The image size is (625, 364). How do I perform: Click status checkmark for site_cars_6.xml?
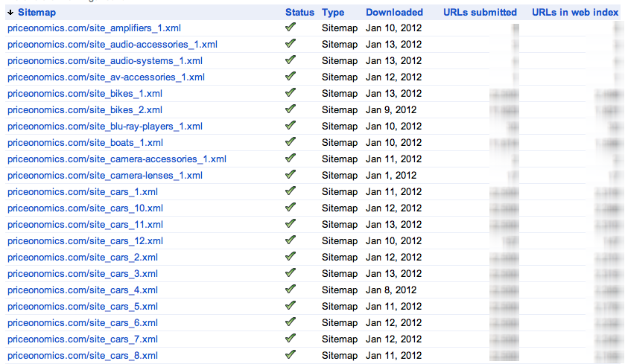click(291, 322)
